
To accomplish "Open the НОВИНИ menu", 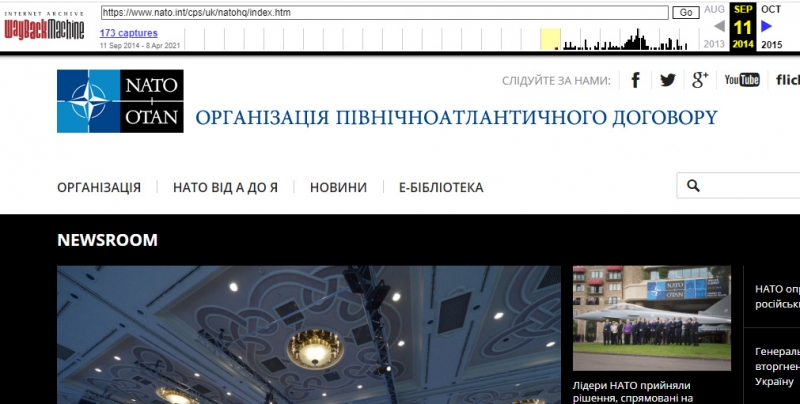I will (x=338, y=187).
